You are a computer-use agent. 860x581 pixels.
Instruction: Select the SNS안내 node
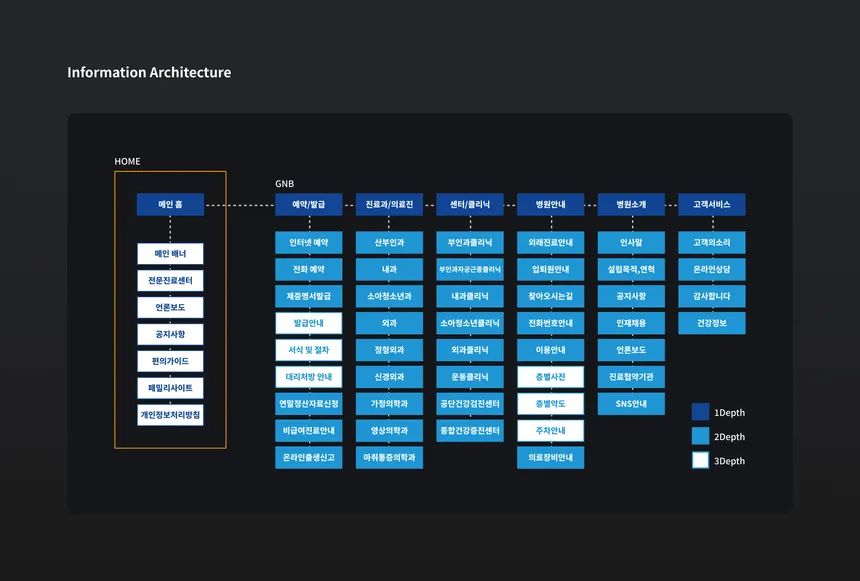[631, 404]
